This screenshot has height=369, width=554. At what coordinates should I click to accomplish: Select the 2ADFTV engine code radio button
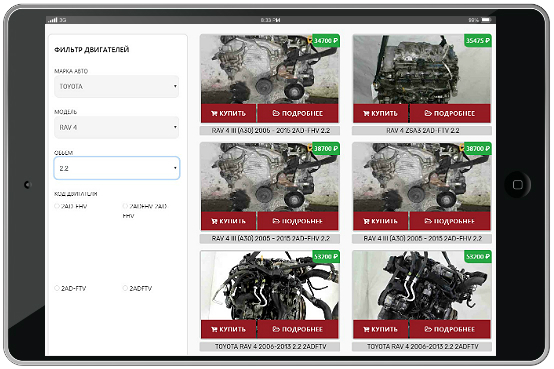pos(125,288)
